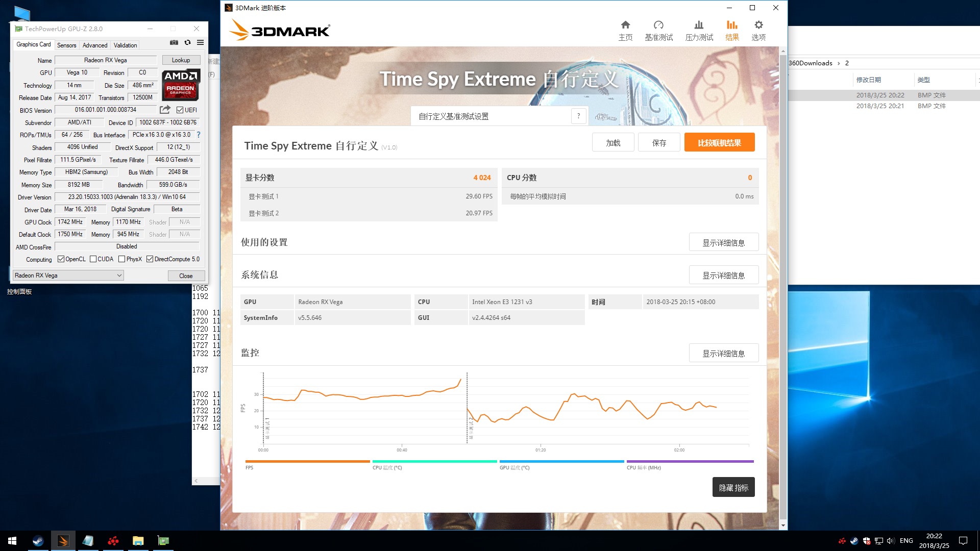Click the bus interface question mark icon
The image size is (980, 551).
click(199, 135)
